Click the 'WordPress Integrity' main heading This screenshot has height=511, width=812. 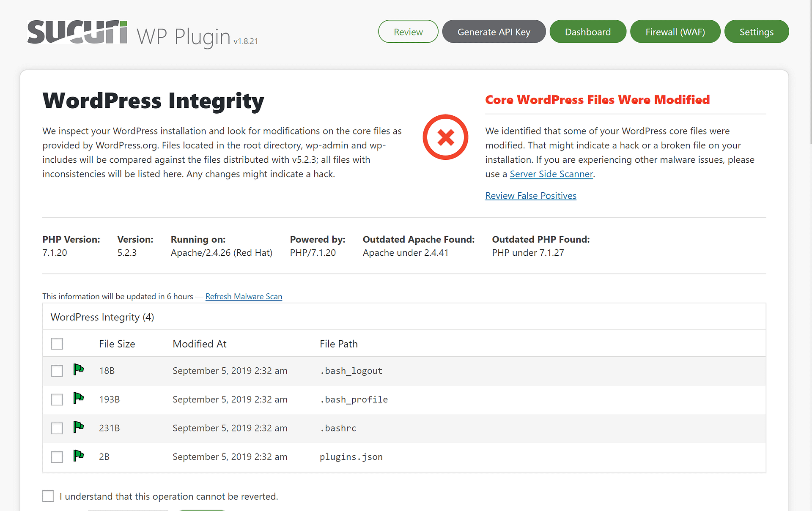153,101
